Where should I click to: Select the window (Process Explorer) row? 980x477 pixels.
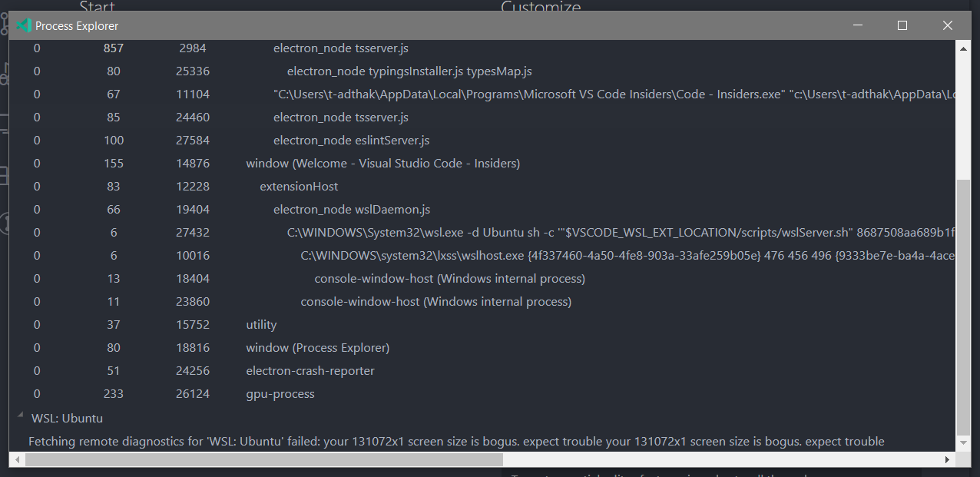(x=483, y=348)
